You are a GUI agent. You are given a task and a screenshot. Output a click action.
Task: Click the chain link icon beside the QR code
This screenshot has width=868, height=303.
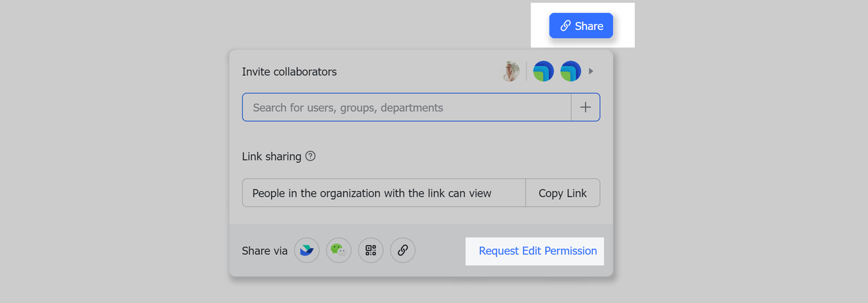click(402, 250)
